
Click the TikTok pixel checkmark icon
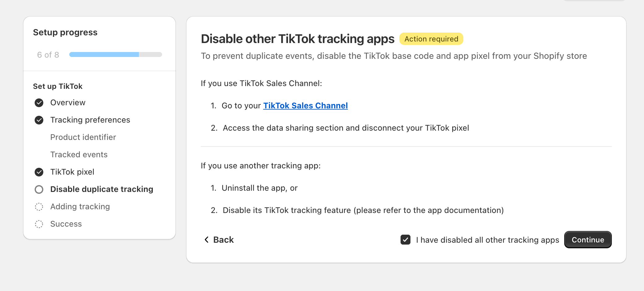coord(39,172)
